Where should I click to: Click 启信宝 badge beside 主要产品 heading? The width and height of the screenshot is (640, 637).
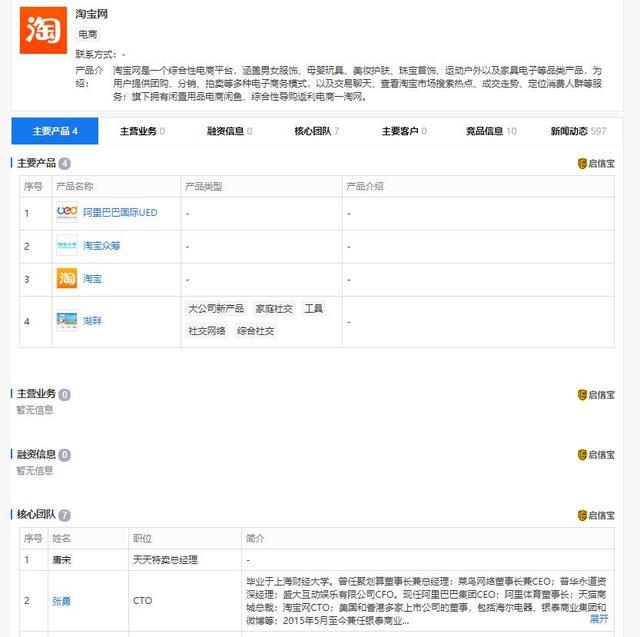tap(596, 164)
